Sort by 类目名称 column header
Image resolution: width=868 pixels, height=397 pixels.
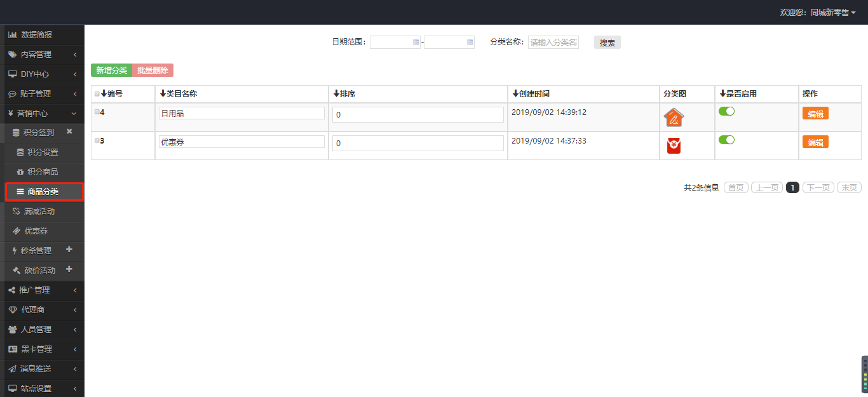tap(178, 94)
